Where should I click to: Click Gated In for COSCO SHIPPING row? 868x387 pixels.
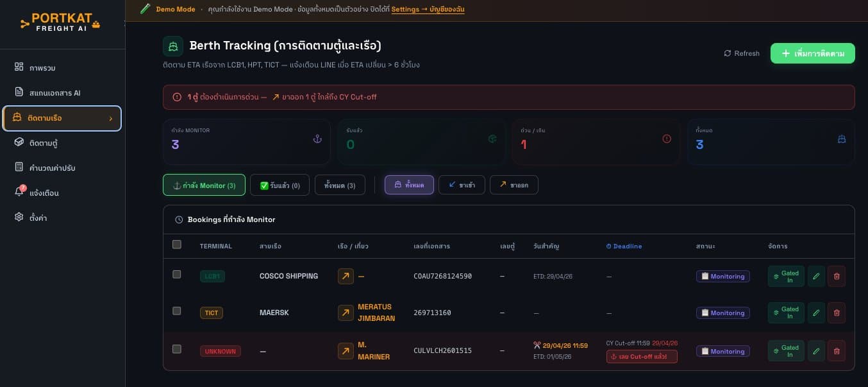coord(786,276)
